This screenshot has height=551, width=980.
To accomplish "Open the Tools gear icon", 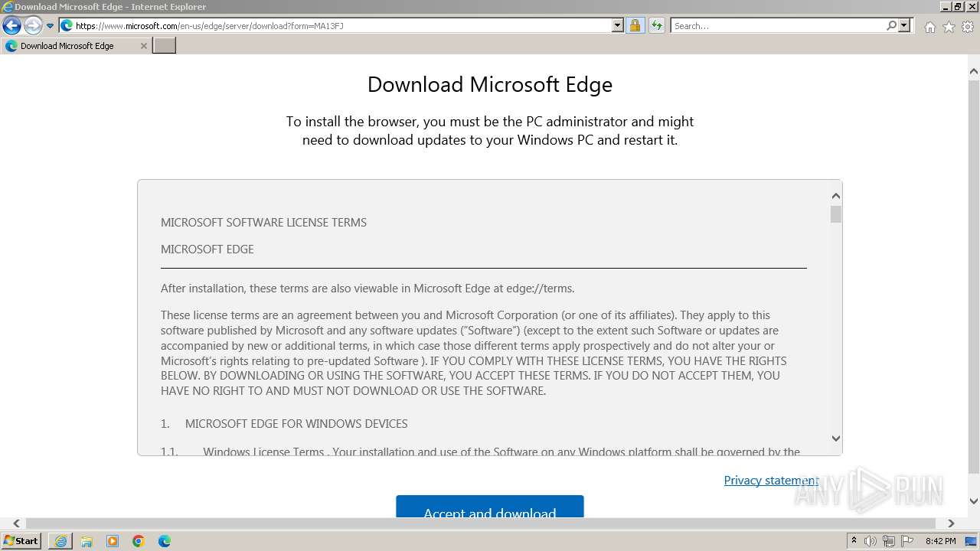I will (x=967, y=27).
